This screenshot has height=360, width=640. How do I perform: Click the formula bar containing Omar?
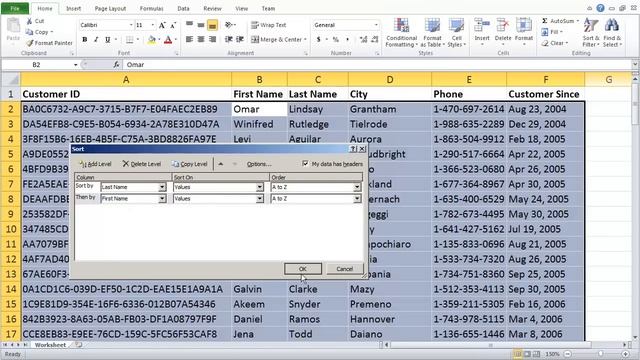[x=377, y=64]
